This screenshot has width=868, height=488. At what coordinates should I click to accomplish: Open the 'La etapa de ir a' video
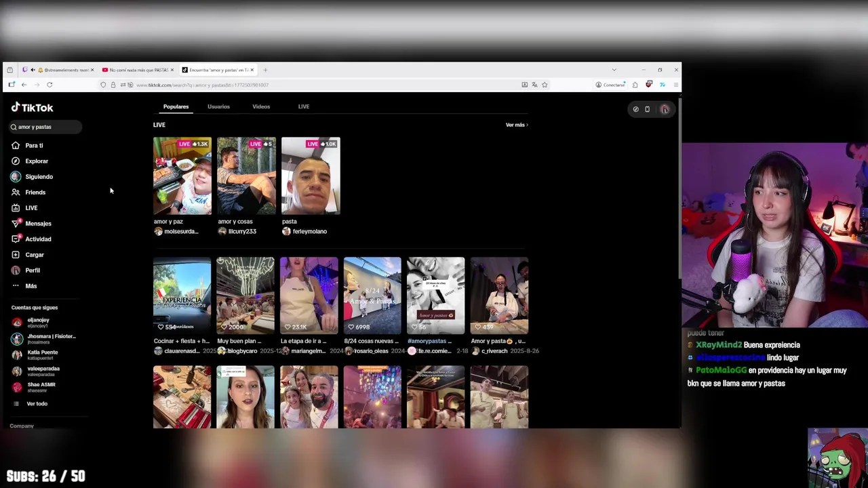pyautogui.click(x=309, y=296)
